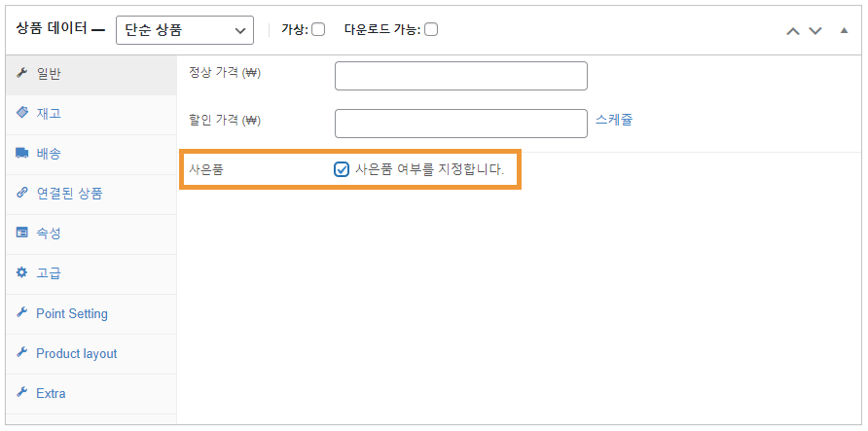Click the wrench icon beside 일반
Image resolution: width=868 pixels, height=431 pixels.
[22, 73]
